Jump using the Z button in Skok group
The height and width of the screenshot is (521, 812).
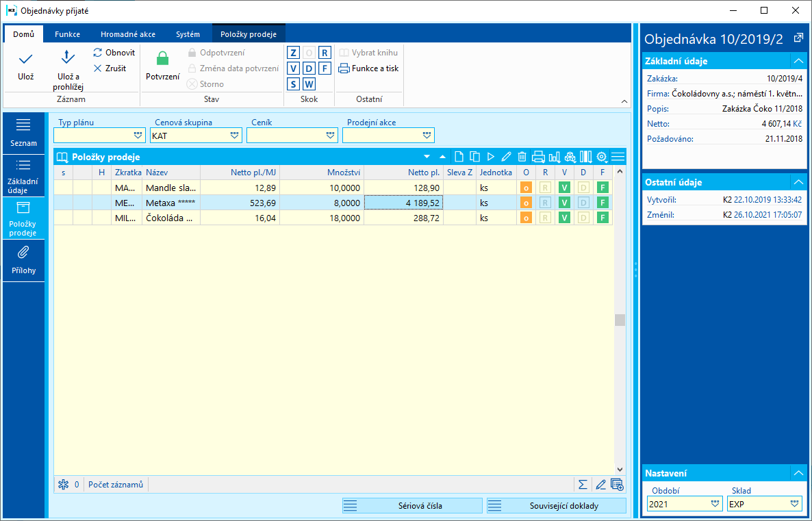point(293,53)
